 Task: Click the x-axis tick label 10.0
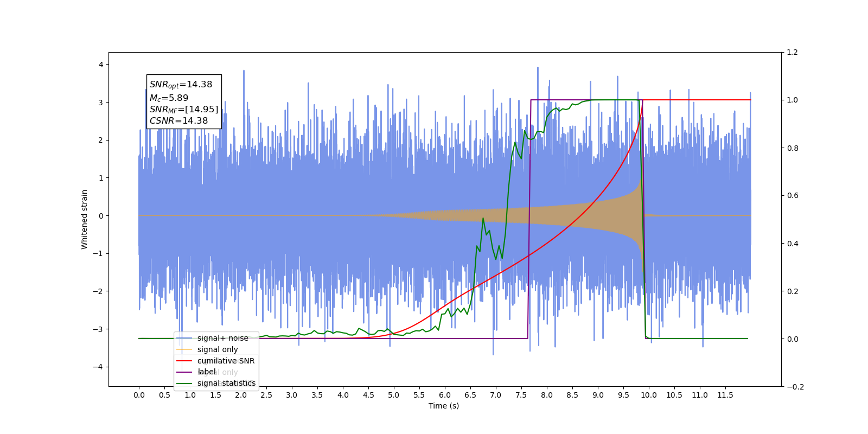click(x=649, y=395)
